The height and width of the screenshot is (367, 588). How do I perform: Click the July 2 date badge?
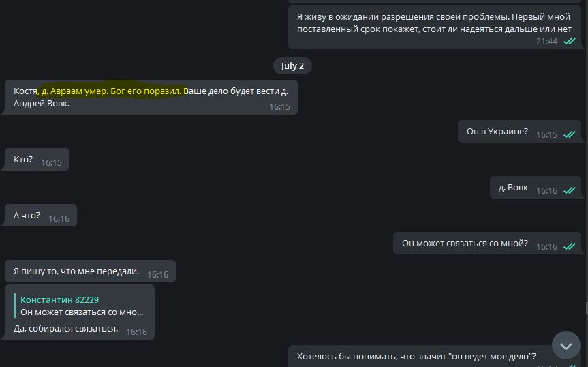coord(292,66)
